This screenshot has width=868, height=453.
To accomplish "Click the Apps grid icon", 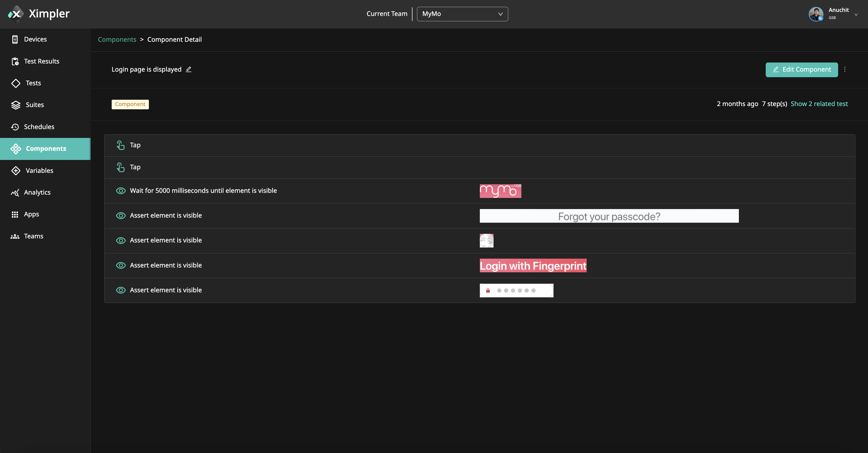I will point(15,214).
